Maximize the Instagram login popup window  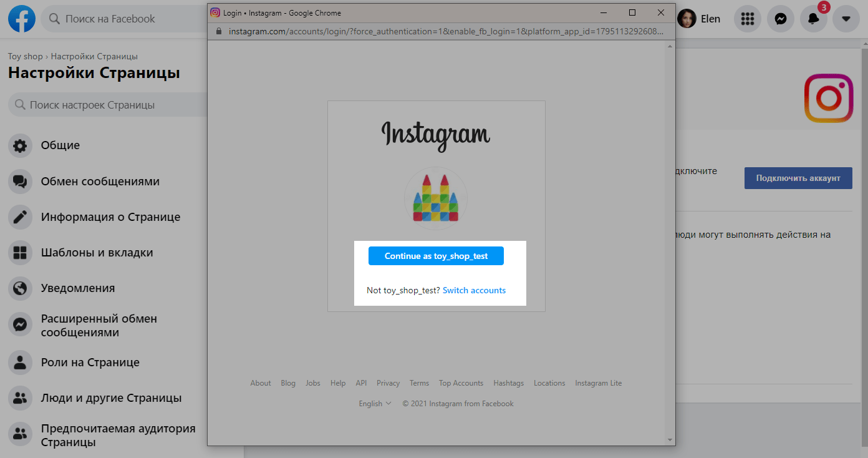point(632,12)
